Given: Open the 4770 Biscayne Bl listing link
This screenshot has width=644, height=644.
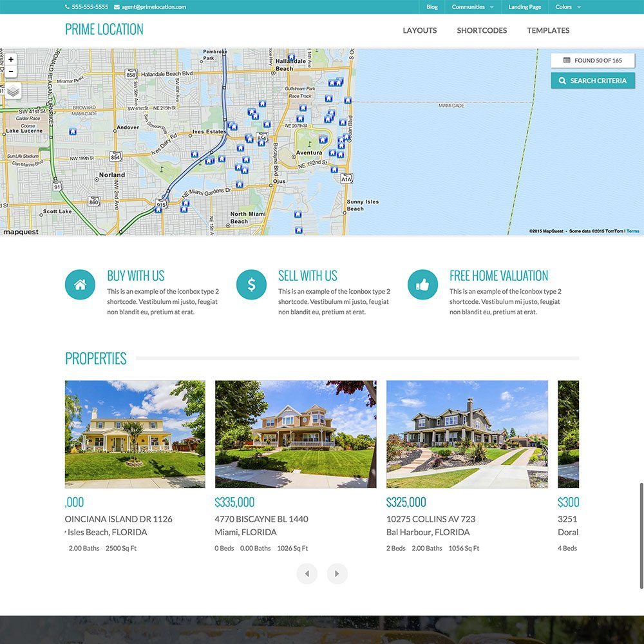Looking at the screenshot, I should pyautogui.click(x=261, y=518).
